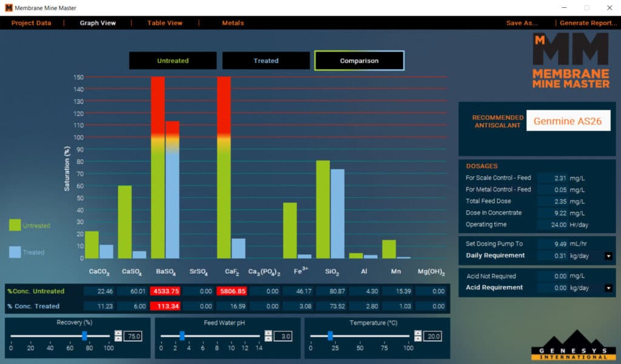This screenshot has width=621, height=364.
Task: Click the BaSO4 untreated value 4533.75
Action: coord(165,291)
